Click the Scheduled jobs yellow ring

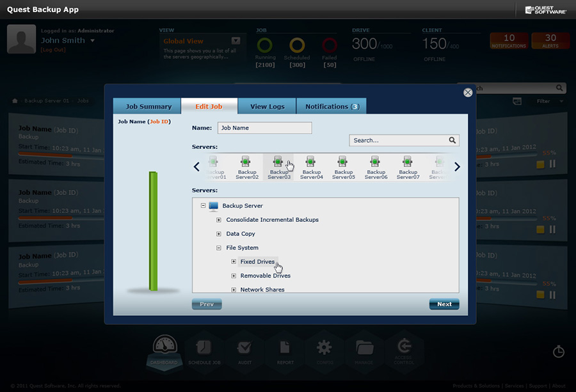pyautogui.click(x=297, y=45)
